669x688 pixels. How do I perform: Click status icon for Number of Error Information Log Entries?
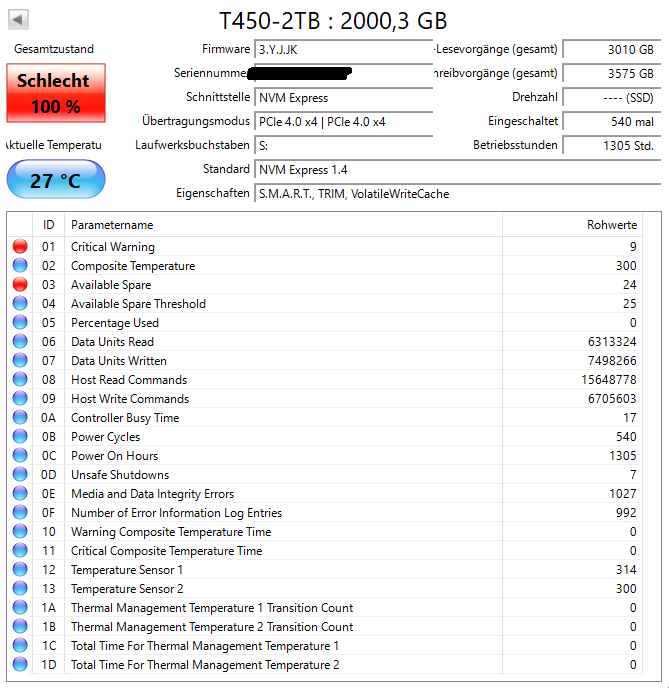pos(20,512)
